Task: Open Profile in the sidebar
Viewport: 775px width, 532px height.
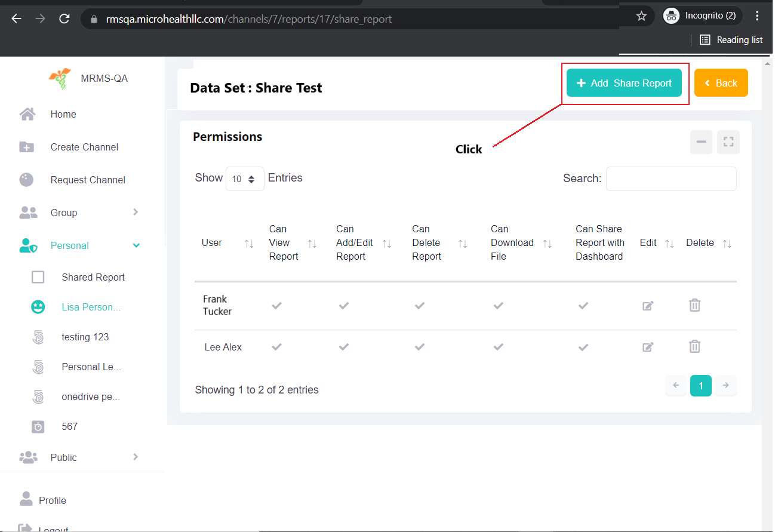Action: click(53, 500)
